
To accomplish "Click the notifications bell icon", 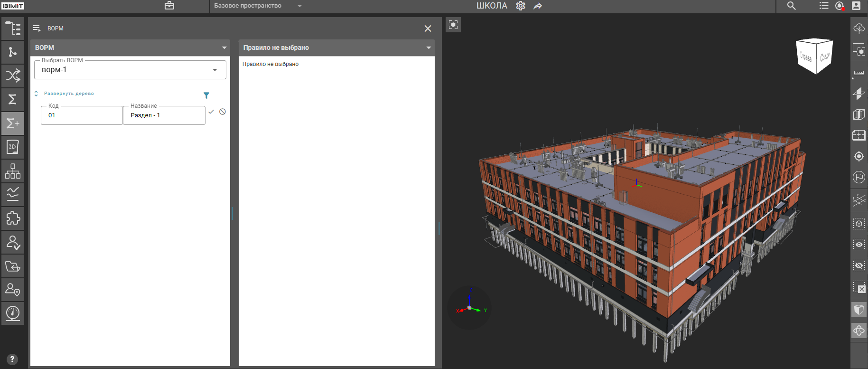I will (x=840, y=6).
